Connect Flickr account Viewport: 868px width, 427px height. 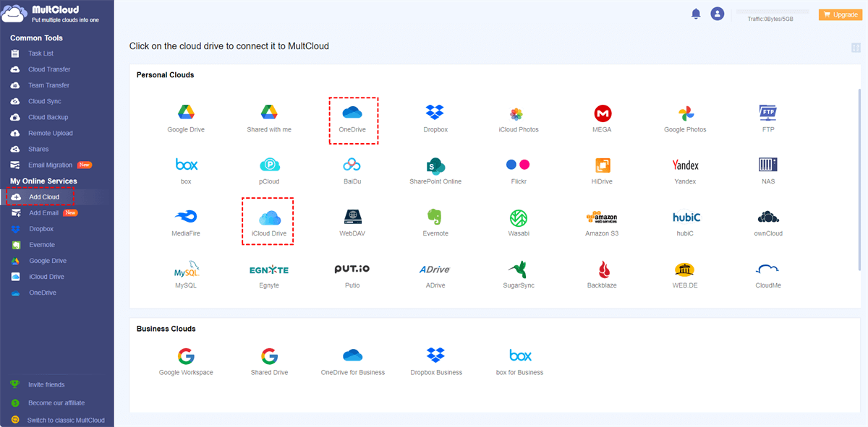519,171
